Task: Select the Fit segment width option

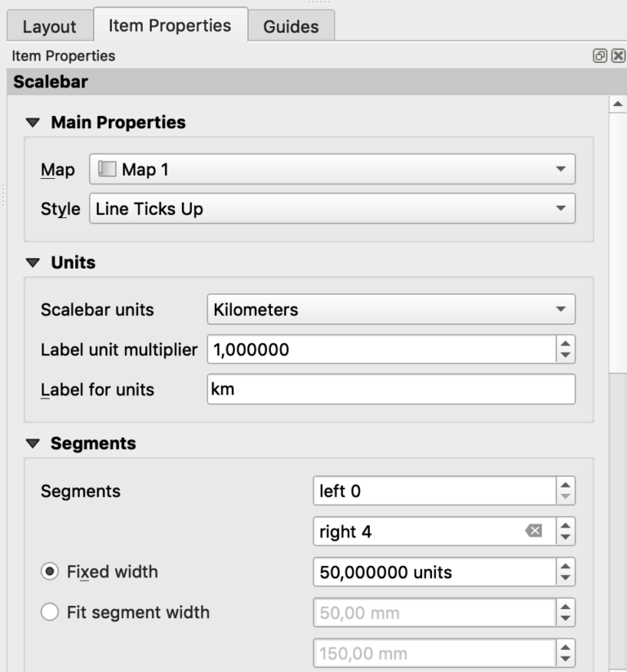Action: (50, 612)
